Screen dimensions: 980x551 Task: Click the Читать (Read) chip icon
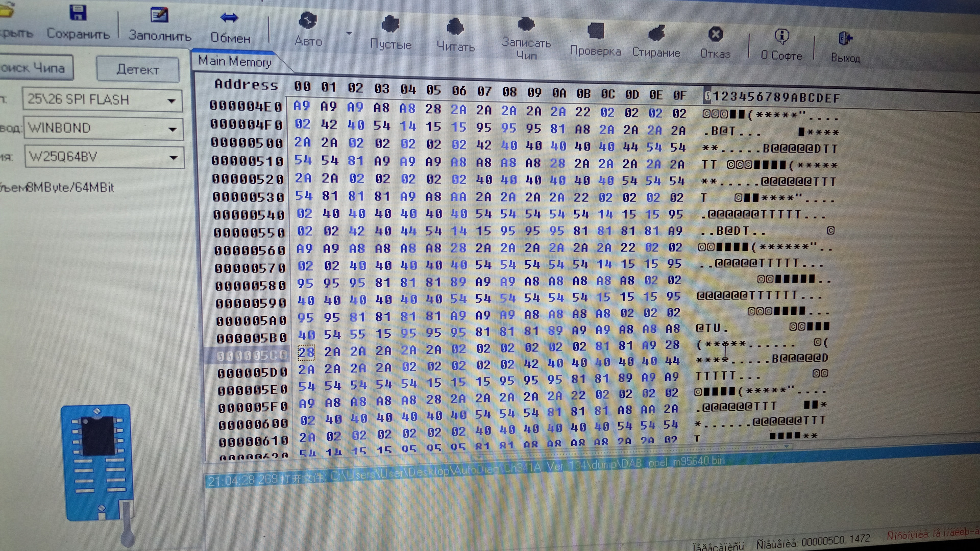click(455, 27)
